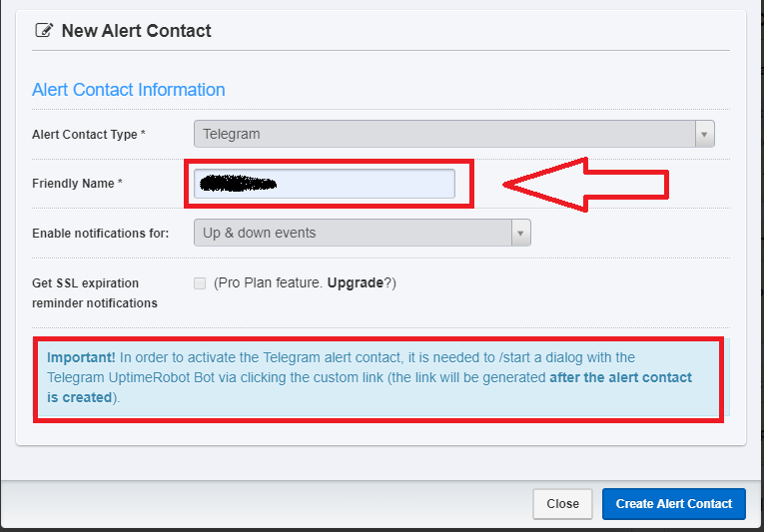Click the edit pencil icon beside New Alert Contact
The height and width of the screenshot is (532, 764).
point(44,31)
